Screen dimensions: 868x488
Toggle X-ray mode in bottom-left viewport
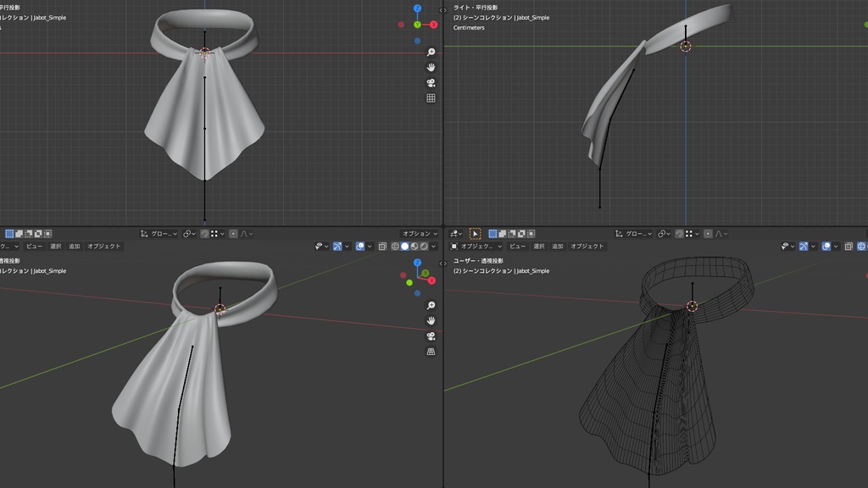pos(383,247)
